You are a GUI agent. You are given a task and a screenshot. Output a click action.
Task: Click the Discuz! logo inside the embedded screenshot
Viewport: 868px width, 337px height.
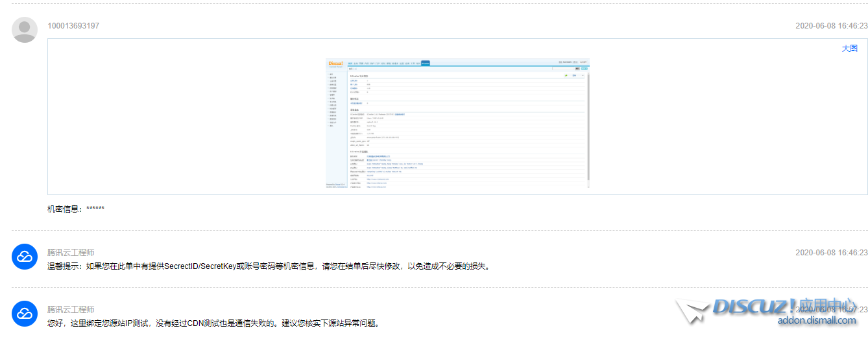coord(335,64)
